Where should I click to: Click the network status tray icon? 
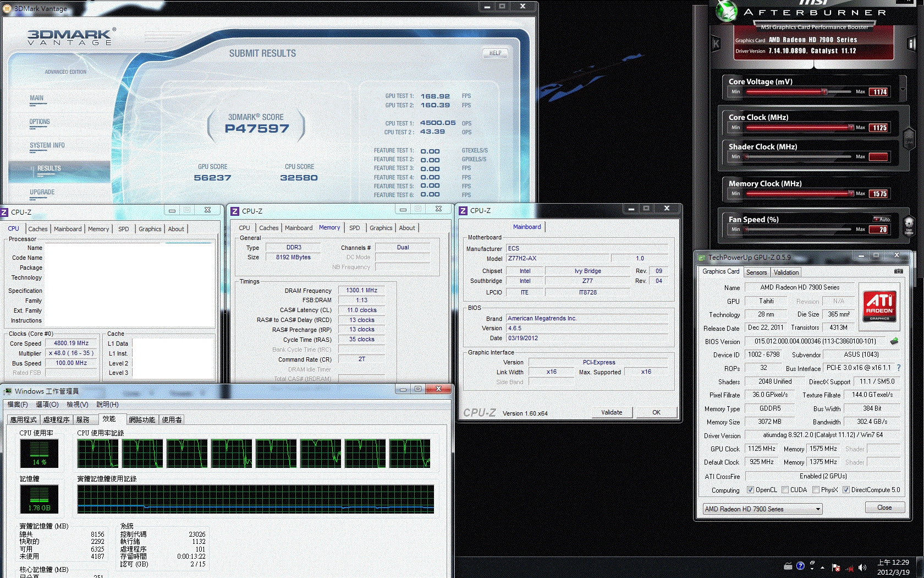pyautogui.click(x=850, y=568)
